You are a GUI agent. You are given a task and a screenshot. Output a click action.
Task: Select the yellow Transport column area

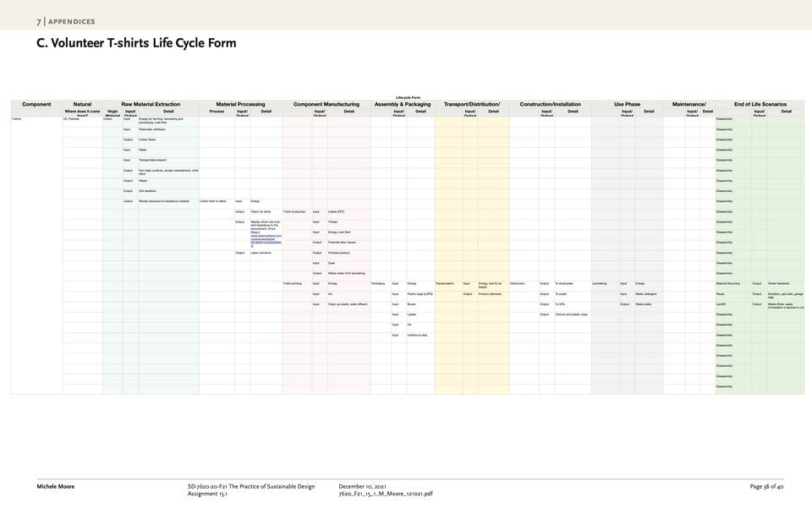pyautogui.click(x=472, y=255)
